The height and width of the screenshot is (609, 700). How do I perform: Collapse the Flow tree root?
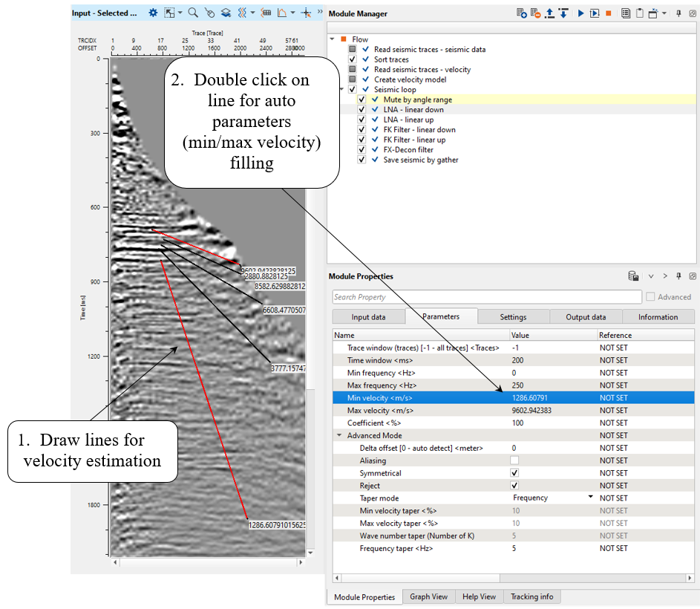332,39
